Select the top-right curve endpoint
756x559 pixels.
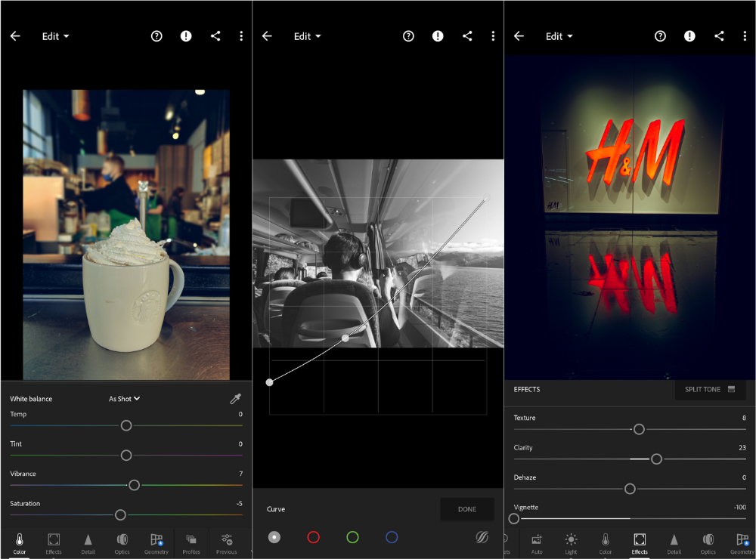[486, 198]
